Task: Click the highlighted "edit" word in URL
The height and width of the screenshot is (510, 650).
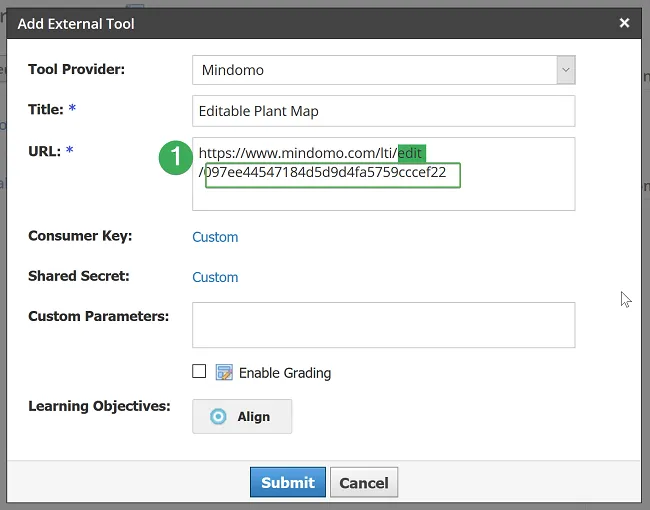Action: (x=411, y=153)
